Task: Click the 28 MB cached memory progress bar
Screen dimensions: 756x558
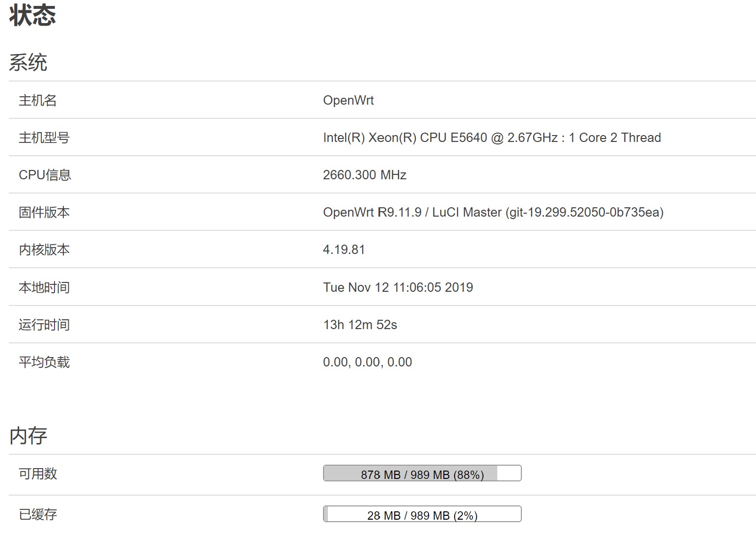Action: coord(421,514)
